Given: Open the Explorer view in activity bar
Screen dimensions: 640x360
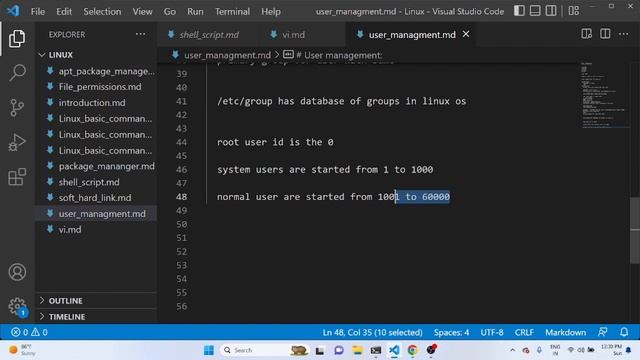Looking at the screenshot, I should click(x=17, y=39).
